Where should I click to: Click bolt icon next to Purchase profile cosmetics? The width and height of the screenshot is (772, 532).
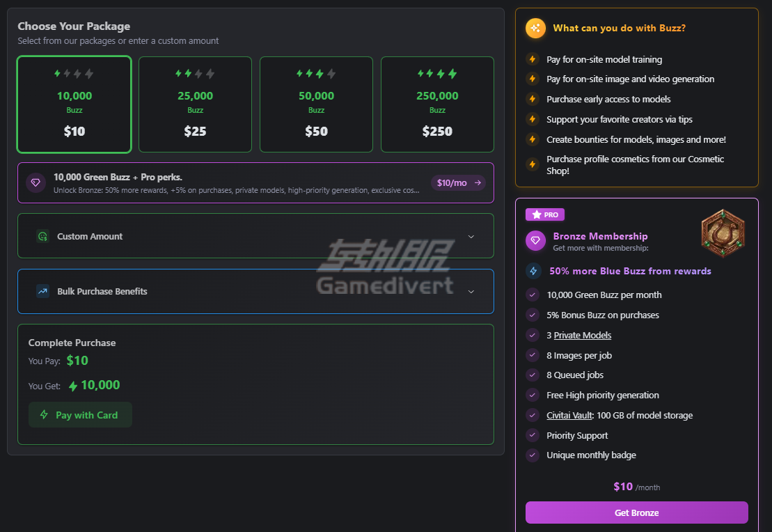(x=533, y=164)
